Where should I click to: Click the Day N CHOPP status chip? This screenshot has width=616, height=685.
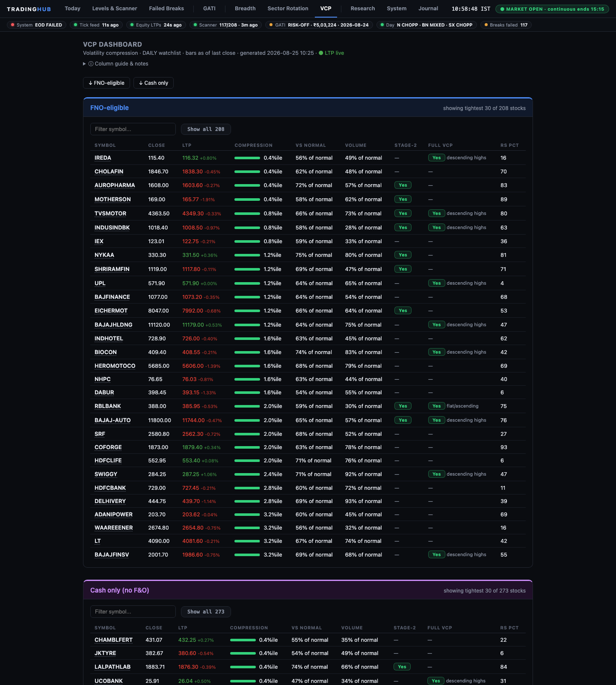pos(426,25)
